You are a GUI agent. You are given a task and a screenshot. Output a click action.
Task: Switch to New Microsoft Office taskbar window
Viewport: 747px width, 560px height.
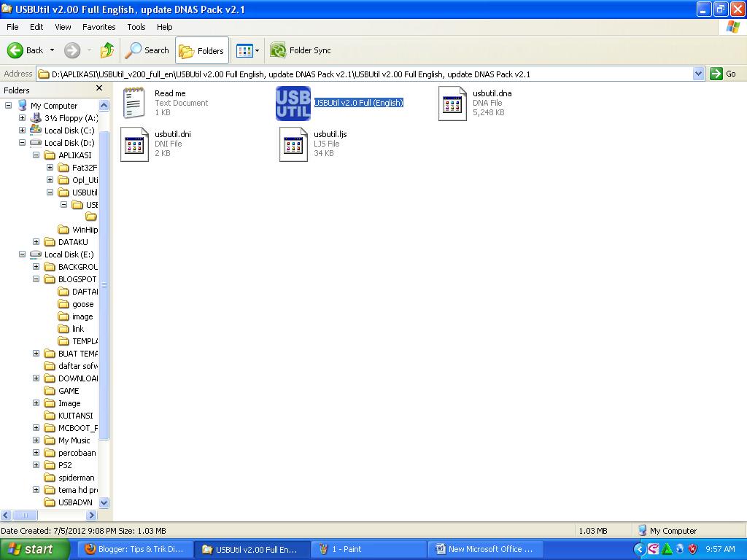[484, 550]
